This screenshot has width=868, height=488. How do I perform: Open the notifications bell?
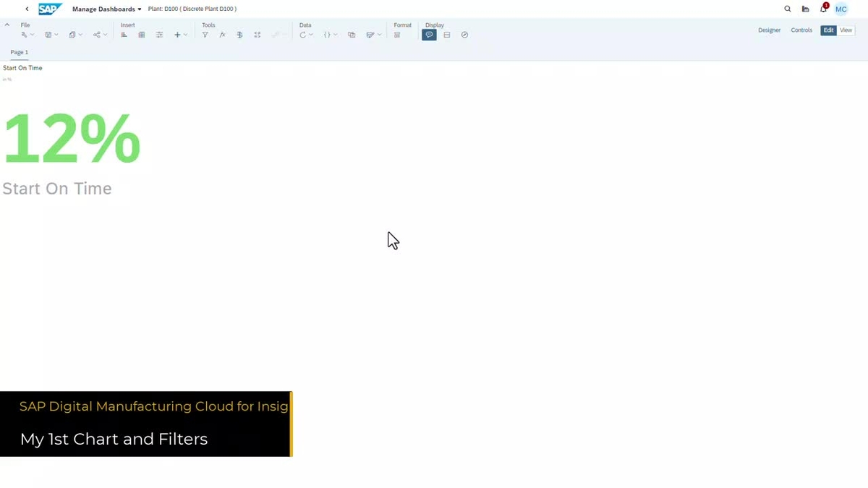pos(822,9)
